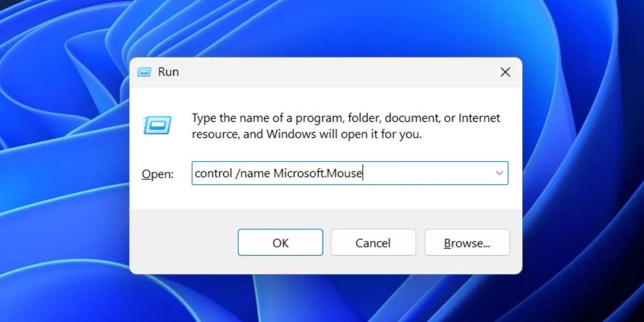Screen dimensions: 644x322
Task: Click the Run title text in the title bar
Action: pyautogui.click(x=168, y=71)
